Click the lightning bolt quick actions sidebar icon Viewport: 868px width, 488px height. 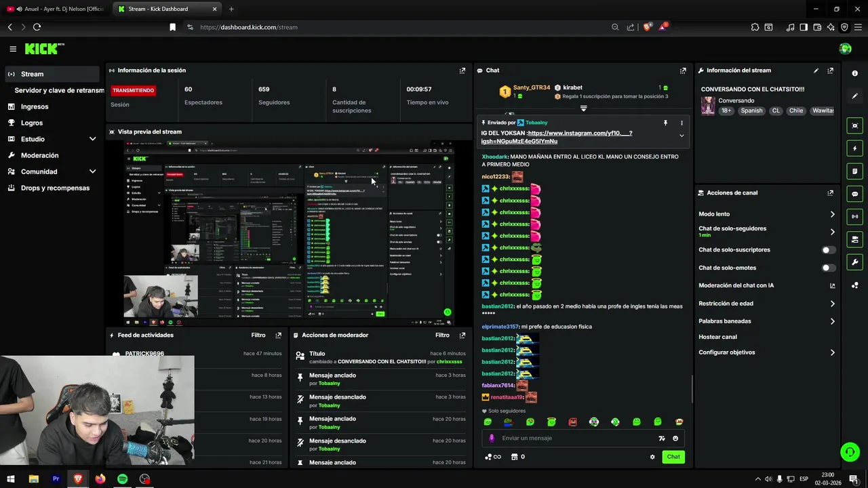(x=854, y=148)
